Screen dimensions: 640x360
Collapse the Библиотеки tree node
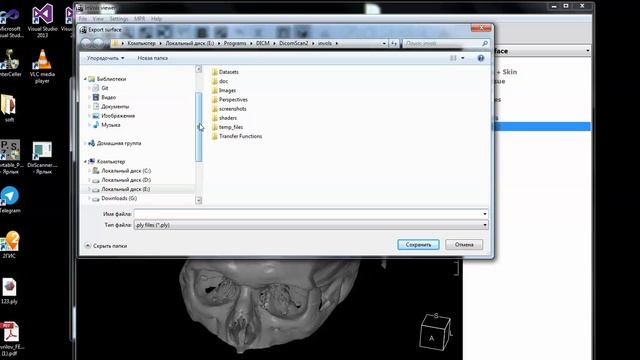pyautogui.click(x=85, y=79)
